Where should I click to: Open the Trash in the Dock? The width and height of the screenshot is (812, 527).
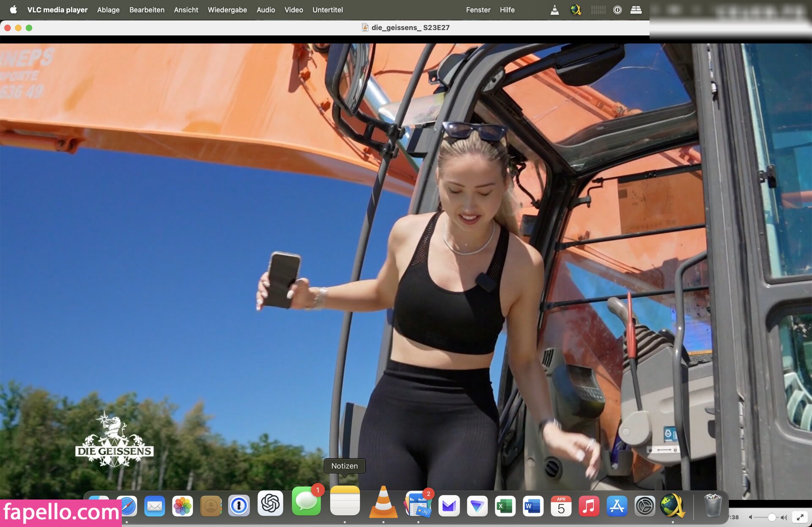[713, 505]
